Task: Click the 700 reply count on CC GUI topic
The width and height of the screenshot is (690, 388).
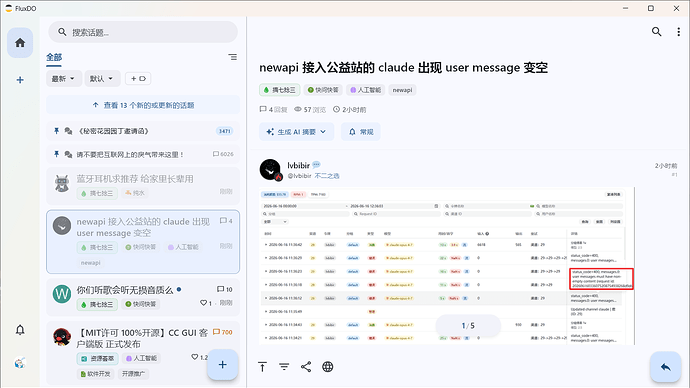Action: click(223, 332)
